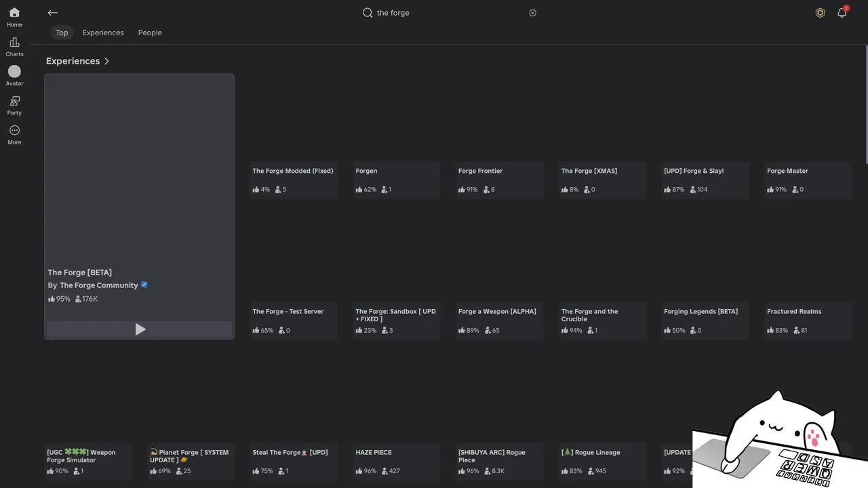Open the Avatar editor

click(14, 75)
